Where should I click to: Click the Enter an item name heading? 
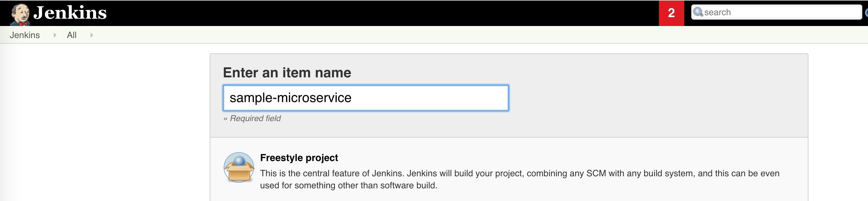pos(287,73)
